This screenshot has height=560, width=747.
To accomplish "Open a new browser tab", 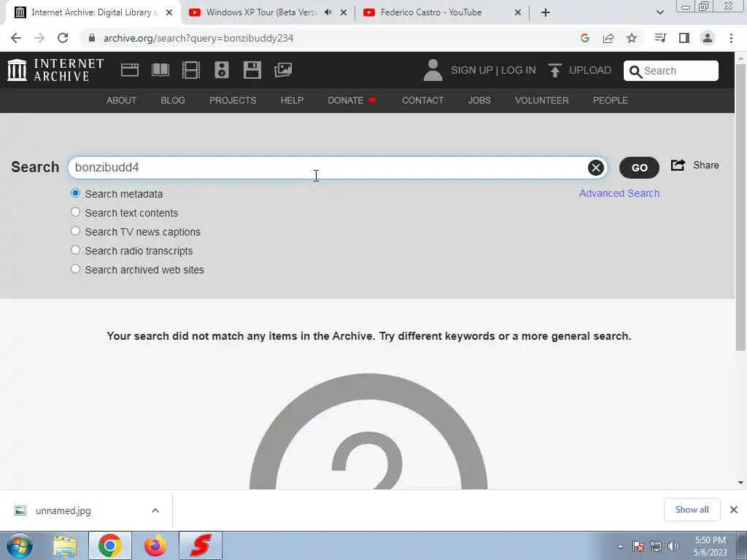I will coord(546,12).
